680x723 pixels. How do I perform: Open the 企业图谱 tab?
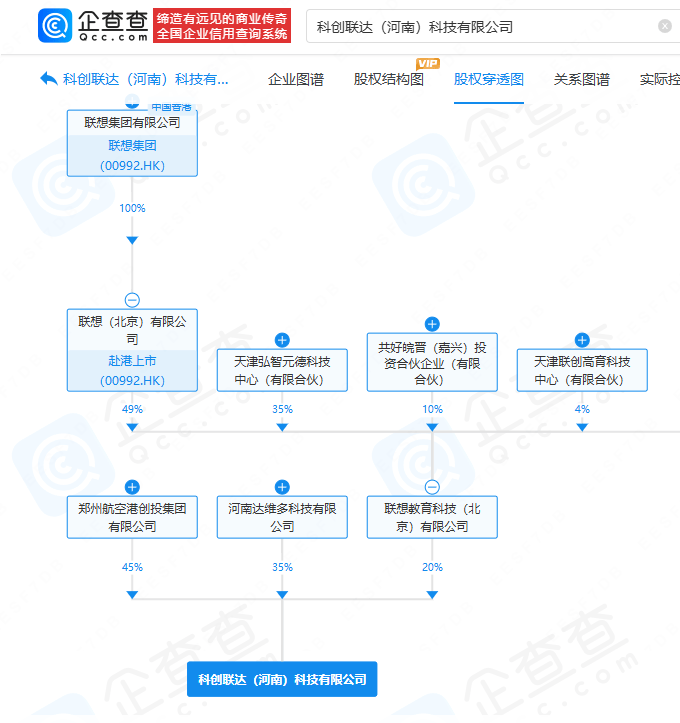coord(296,79)
